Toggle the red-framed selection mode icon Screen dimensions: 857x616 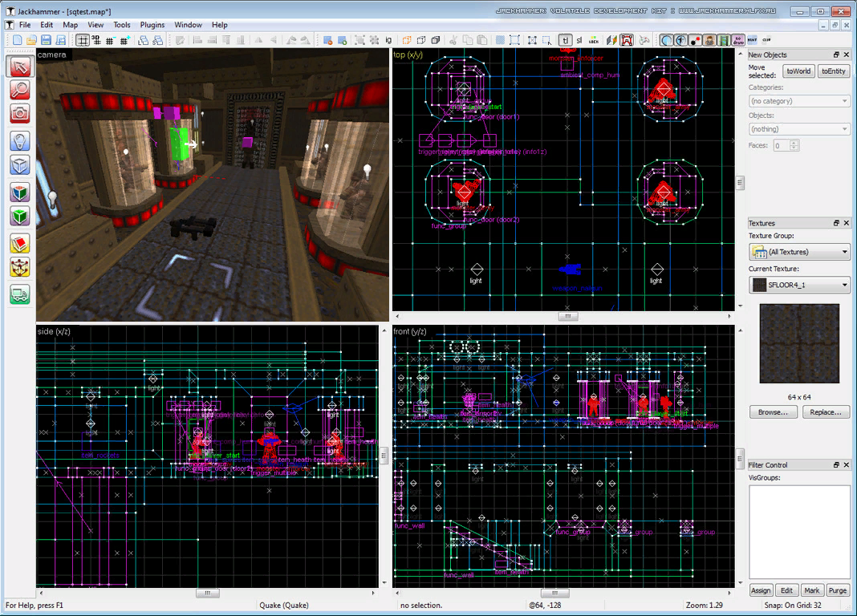click(627, 40)
